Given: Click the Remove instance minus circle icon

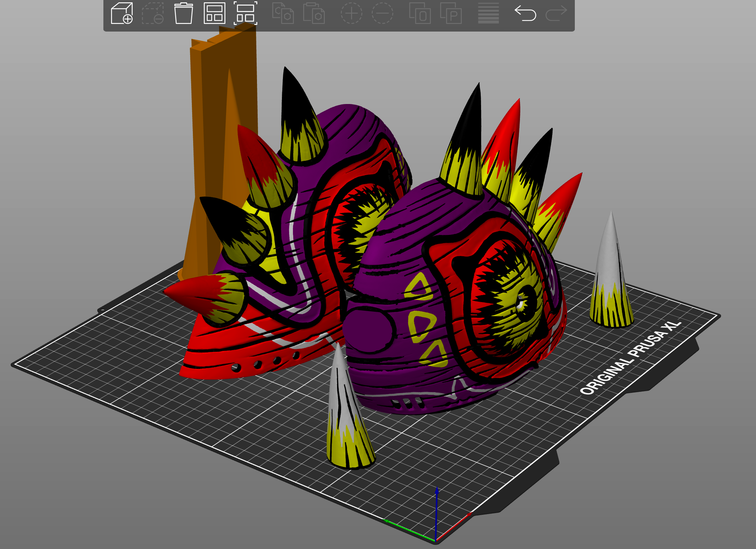Looking at the screenshot, I should [382, 13].
